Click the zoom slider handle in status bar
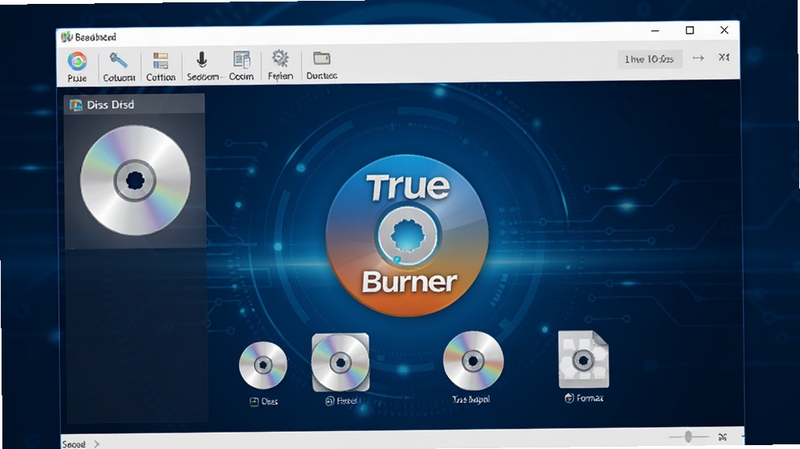The height and width of the screenshot is (449, 800). click(x=688, y=437)
